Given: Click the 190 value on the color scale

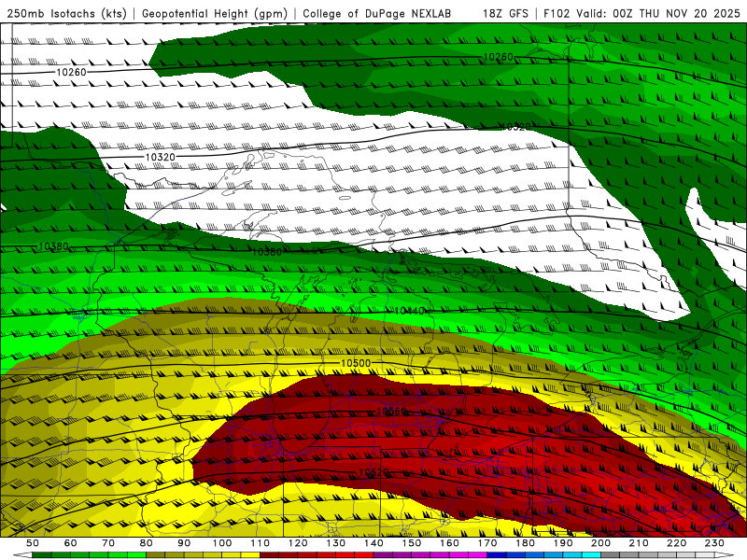Looking at the screenshot, I should click(563, 543).
